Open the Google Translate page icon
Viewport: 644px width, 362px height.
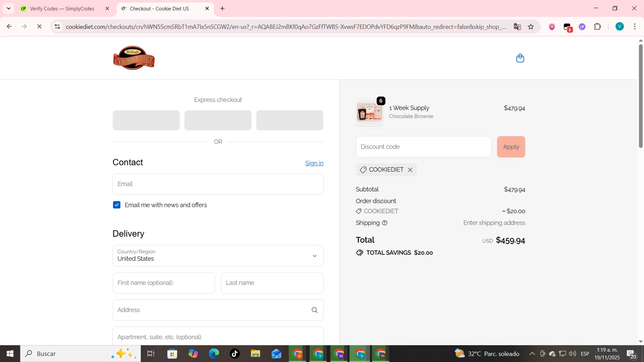pos(517,27)
